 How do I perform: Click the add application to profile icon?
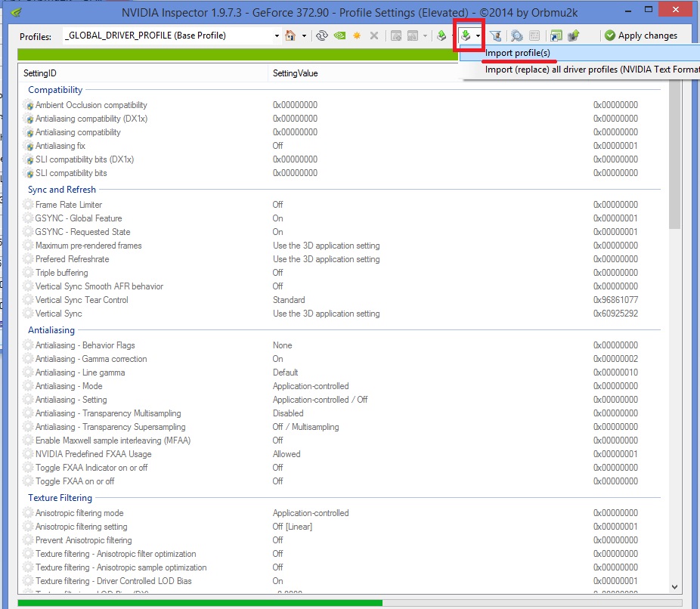tap(396, 36)
